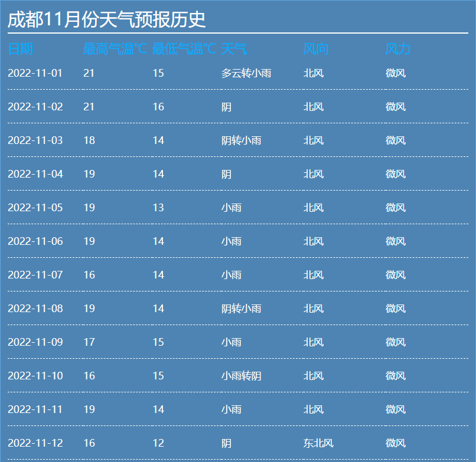Click the title 成都11月份天气预报历史
476x462 pixels.
tap(106, 19)
